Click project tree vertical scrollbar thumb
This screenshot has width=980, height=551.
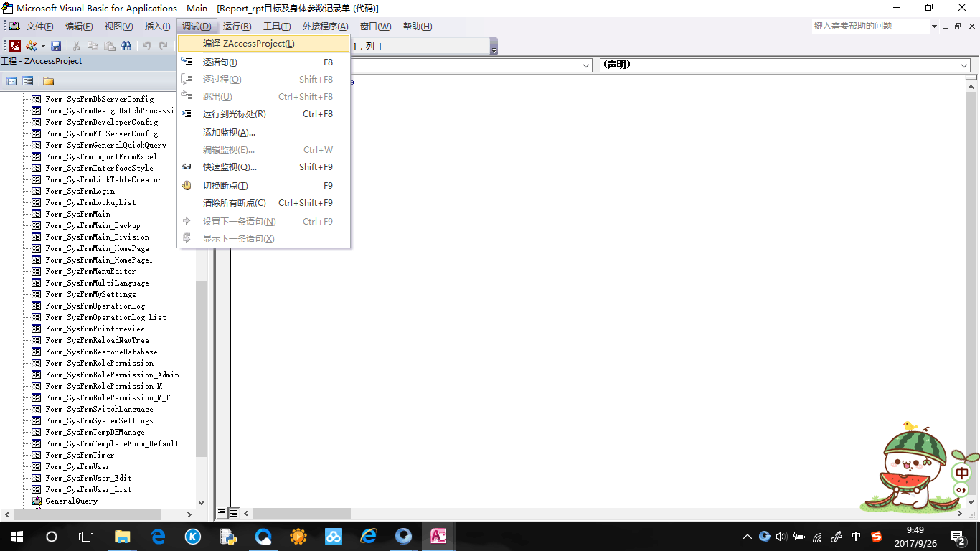pos(201,369)
